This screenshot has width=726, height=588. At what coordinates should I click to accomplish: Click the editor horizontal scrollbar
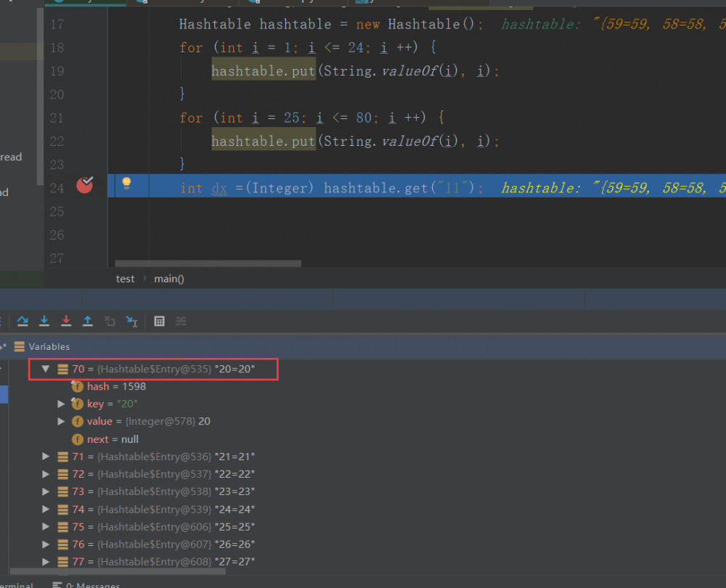[208, 264]
